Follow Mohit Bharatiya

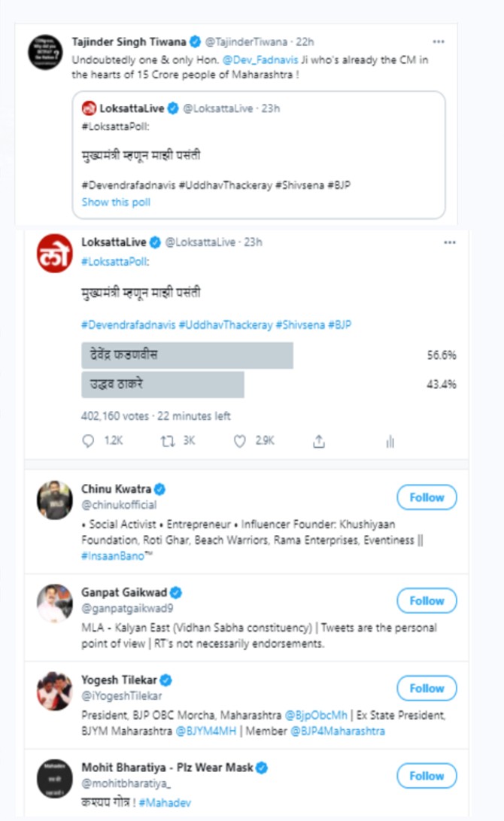427,775
